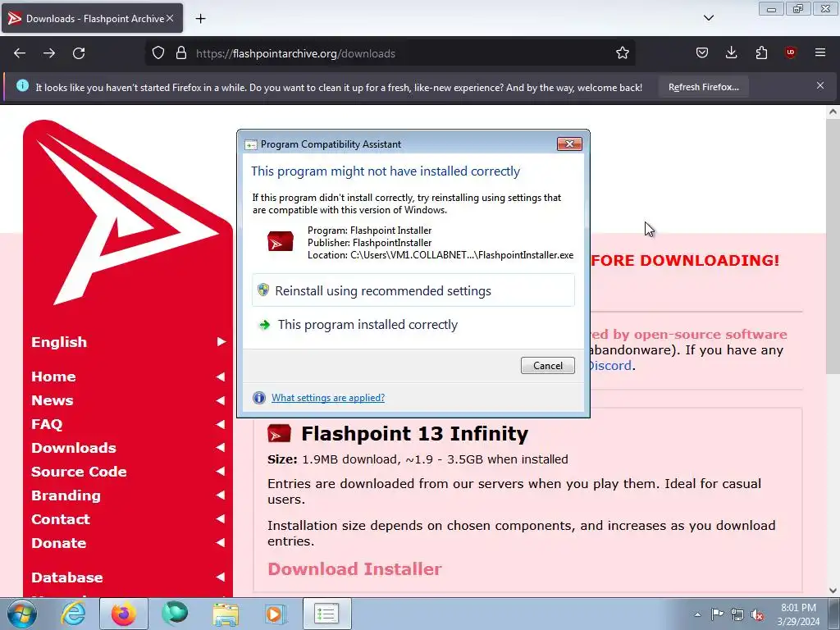This screenshot has height=630, width=840.
Task: Choose Reinstall using recommended settings
Action: tap(413, 291)
